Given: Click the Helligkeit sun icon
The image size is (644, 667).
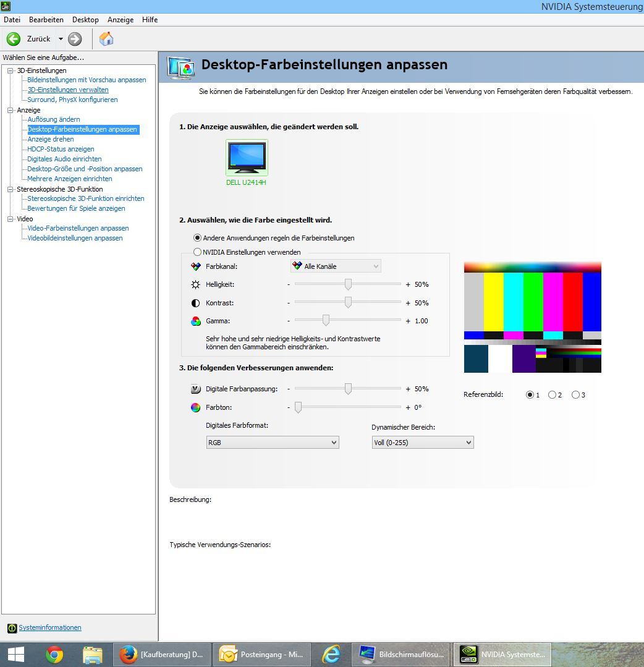Looking at the screenshot, I should 196,284.
